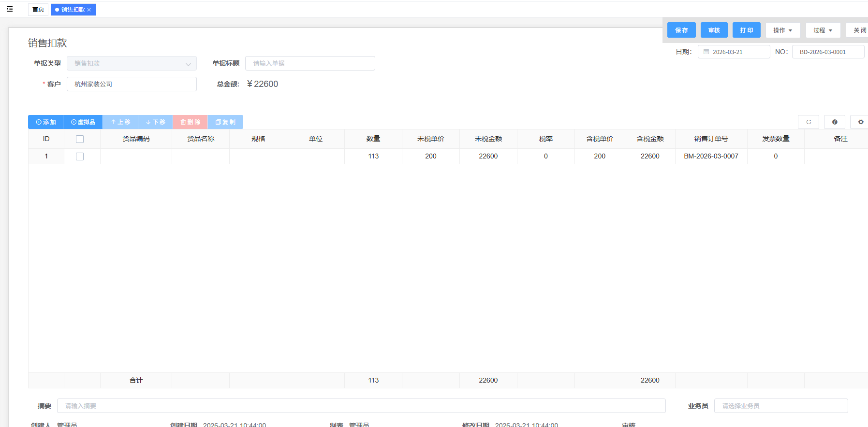Open table column settings gear
The width and height of the screenshot is (868, 427).
[x=860, y=122]
